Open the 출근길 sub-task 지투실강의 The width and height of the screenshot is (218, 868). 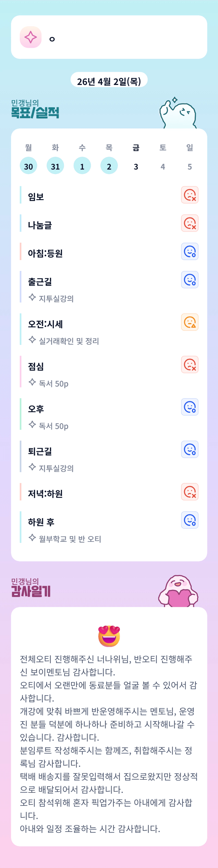56,299
